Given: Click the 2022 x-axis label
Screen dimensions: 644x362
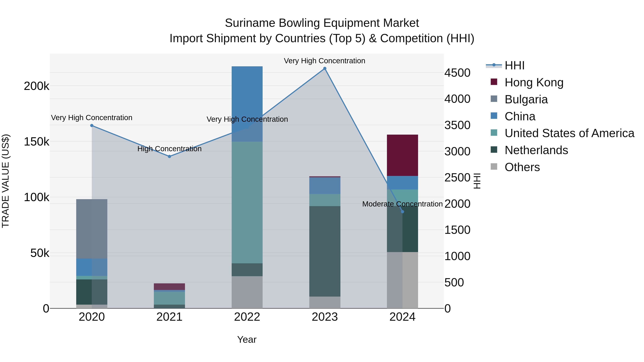Looking at the screenshot, I should click(247, 317).
